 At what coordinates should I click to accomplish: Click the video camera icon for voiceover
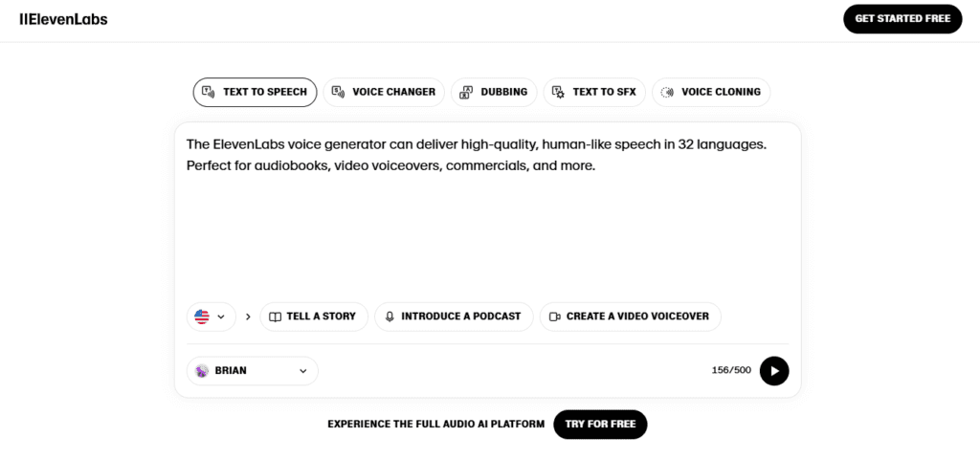554,317
